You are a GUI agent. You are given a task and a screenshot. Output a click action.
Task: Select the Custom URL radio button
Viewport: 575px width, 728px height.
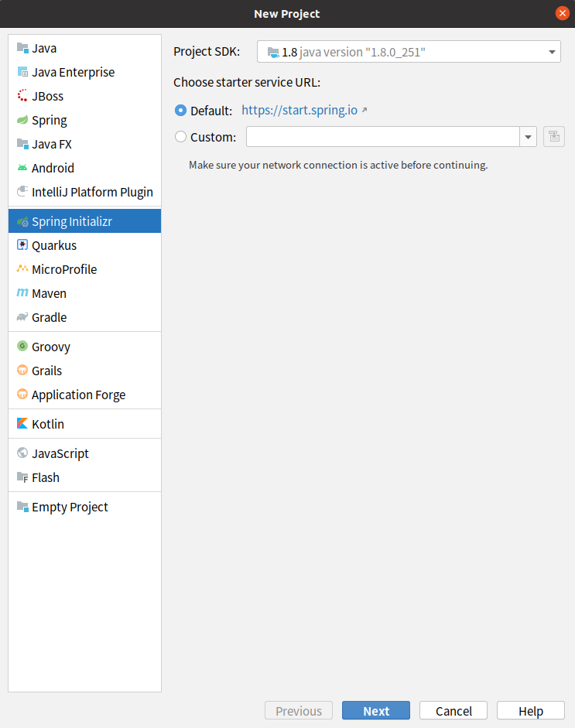coord(180,137)
